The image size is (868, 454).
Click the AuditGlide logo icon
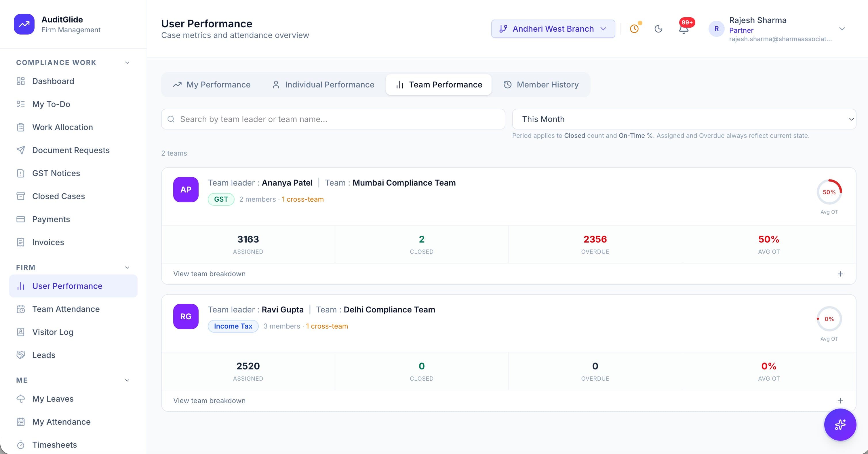point(24,24)
